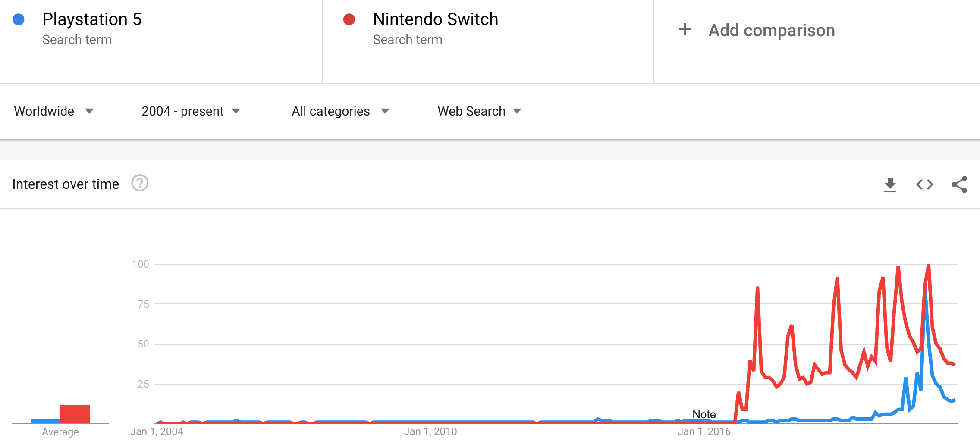Click the plus icon to add comparison
Viewport: 980px width, 444px height.
pyautogui.click(x=685, y=30)
